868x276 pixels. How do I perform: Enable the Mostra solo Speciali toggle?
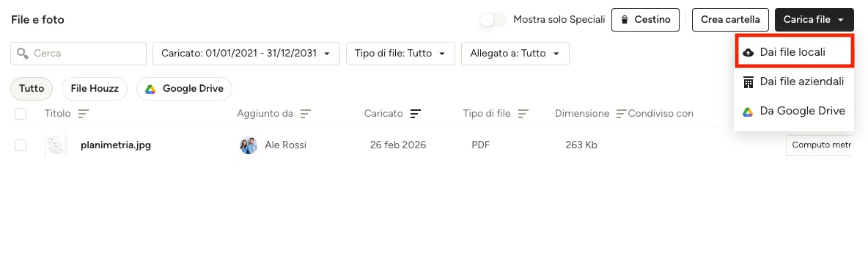point(493,20)
